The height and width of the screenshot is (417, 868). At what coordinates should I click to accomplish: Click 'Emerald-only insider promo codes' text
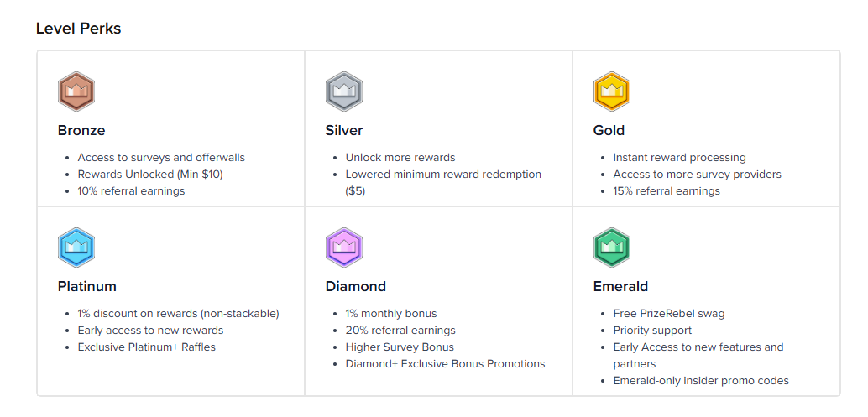701,380
